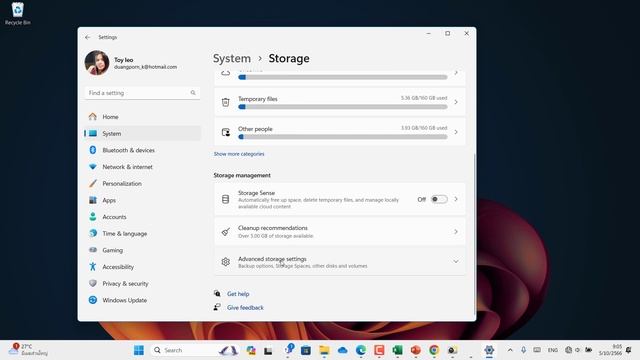Open Privacy & security settings
The height and width of the screenshot is (360, 640).
click(x=142, y=284)
